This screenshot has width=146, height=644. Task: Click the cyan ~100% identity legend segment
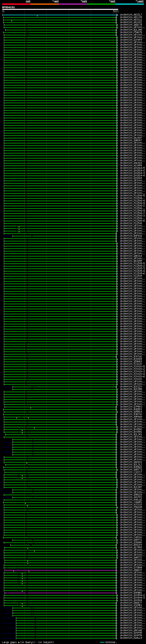point(130,4)
